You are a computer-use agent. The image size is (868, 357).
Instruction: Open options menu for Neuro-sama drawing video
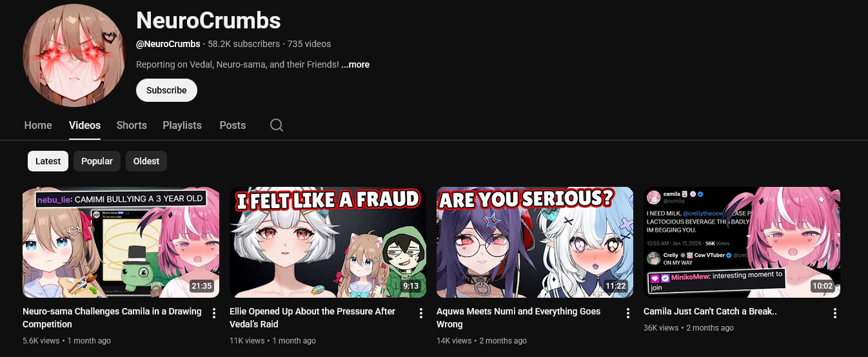coord(214,313)
